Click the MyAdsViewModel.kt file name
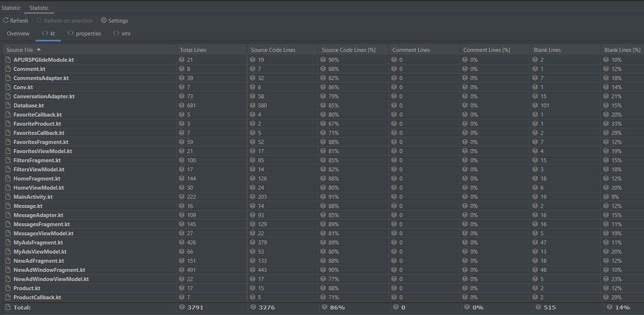Screen dimensions: 644x315 pyautogui.click(x=40, y=252)
